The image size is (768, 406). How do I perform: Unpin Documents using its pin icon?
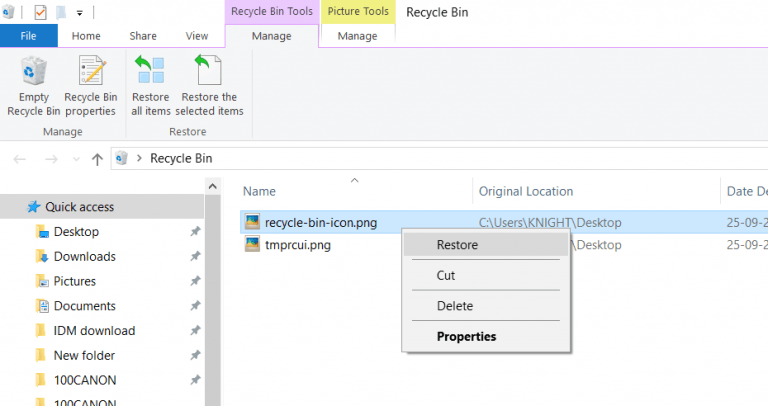click(195, 306)
